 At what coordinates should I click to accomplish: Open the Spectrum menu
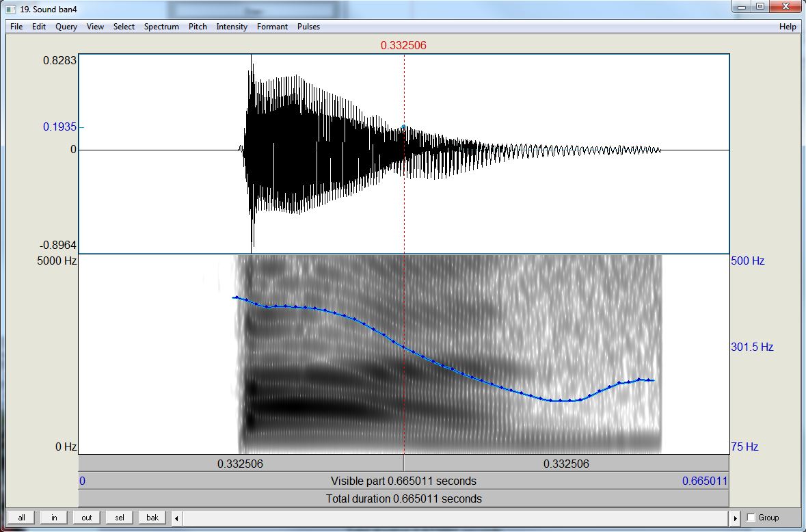(161, 27)
